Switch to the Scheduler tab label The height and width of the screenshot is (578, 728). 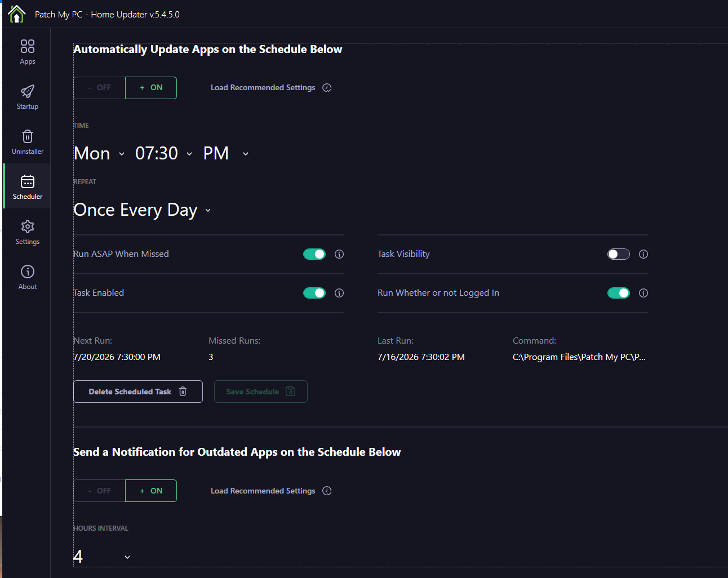tap(28, 197)
